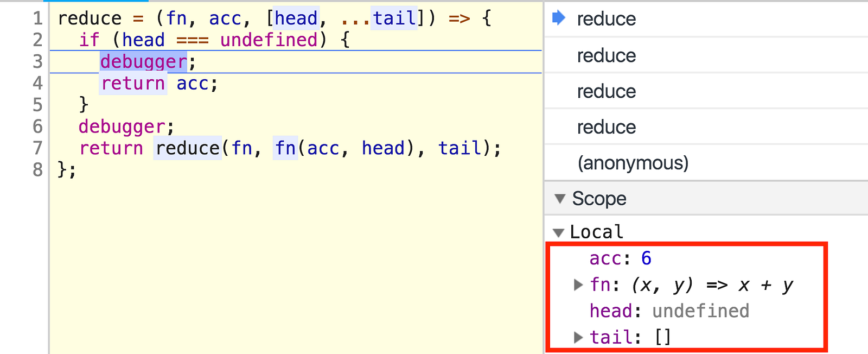The image size is (868, 354).
Task: Click line number 3 in gutter
Action: click(x=37, y=62)
